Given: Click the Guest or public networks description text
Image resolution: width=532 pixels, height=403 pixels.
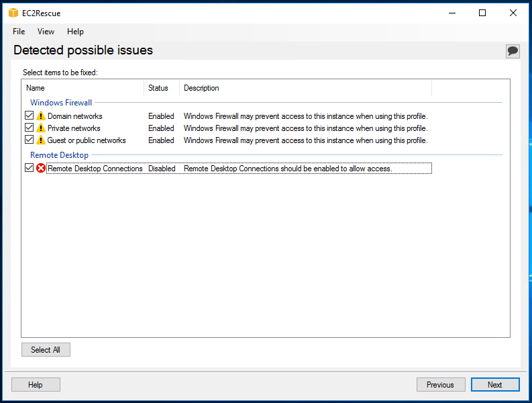Looking at the screenshot, I should [306, 140].
